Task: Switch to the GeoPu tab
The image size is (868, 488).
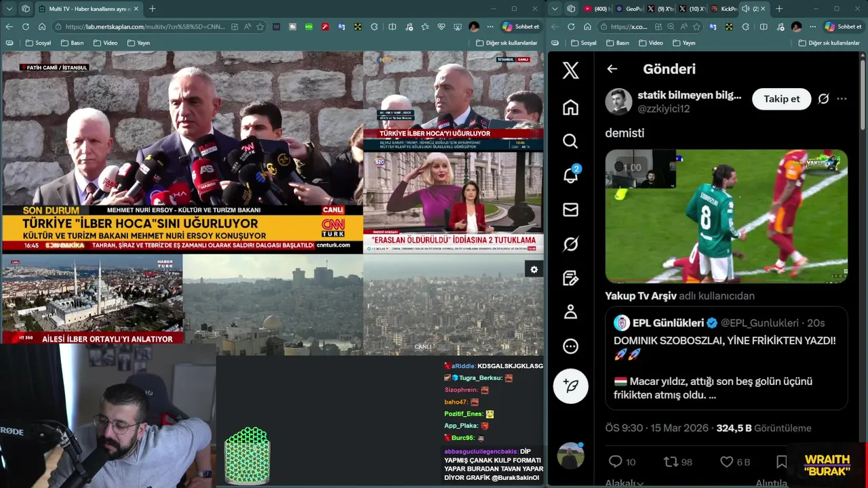Action: (x=629, y=9)
